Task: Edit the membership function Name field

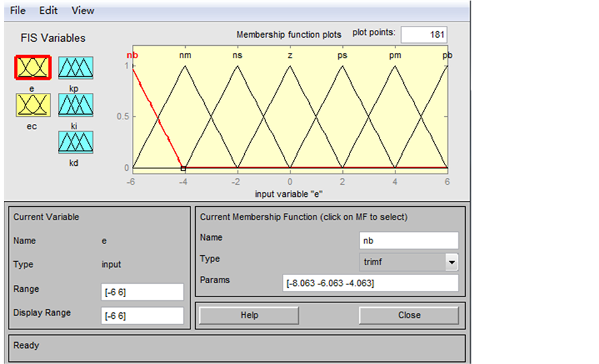Action: 409,240
